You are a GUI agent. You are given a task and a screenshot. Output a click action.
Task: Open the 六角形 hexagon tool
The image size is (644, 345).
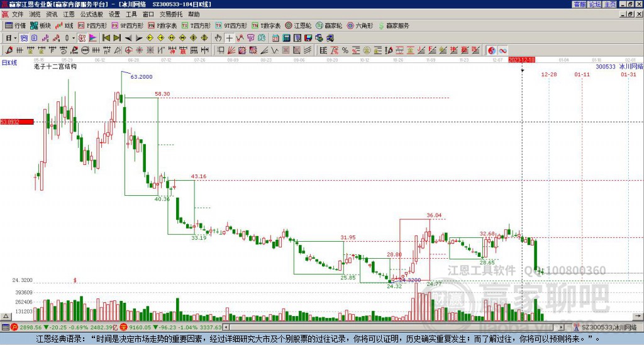click(360, 25)
